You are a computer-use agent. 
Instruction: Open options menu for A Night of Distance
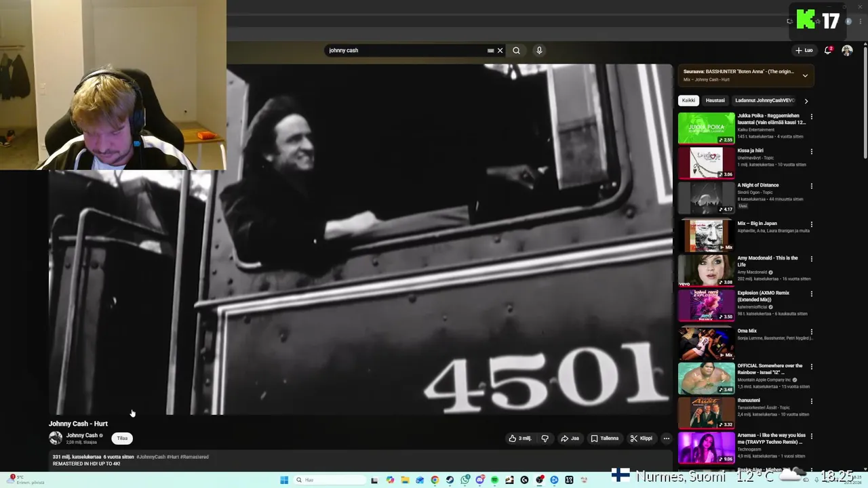click(811, 186)
